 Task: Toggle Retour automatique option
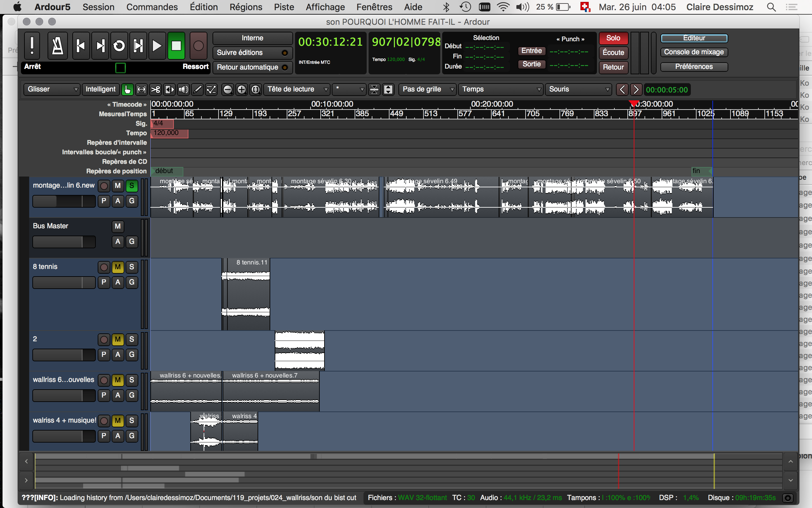tap(252, 67)
